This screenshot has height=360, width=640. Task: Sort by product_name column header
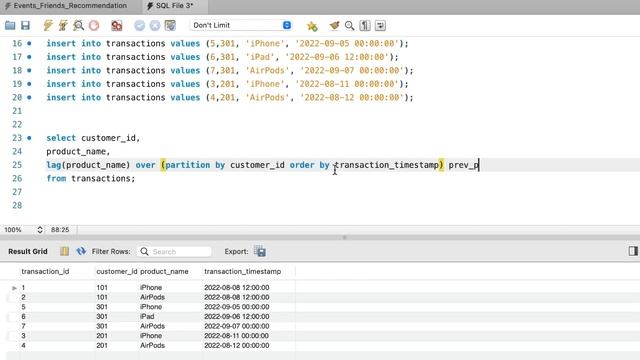coord(164,271)
